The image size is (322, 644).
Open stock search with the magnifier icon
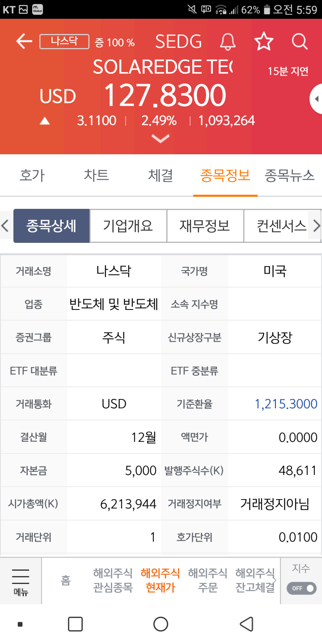pos(299,41)
